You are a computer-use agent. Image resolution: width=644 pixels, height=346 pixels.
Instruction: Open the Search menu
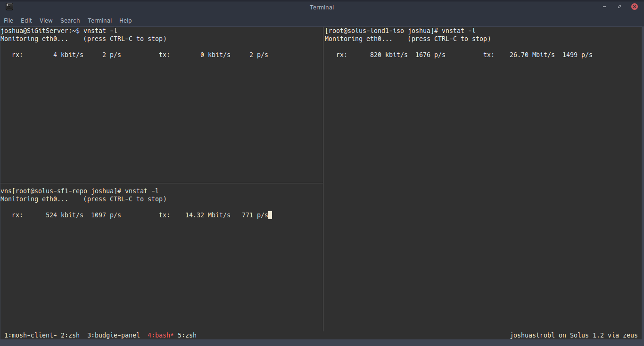70,21
